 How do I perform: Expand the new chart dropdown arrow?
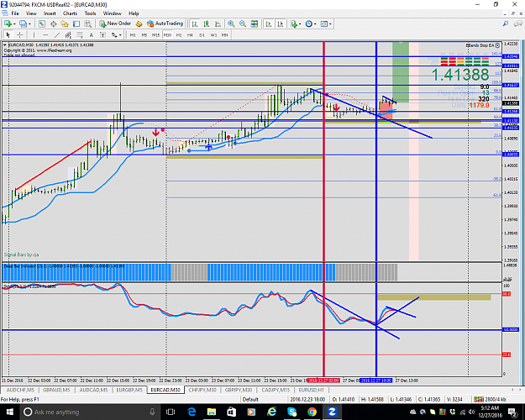point(14,24)
